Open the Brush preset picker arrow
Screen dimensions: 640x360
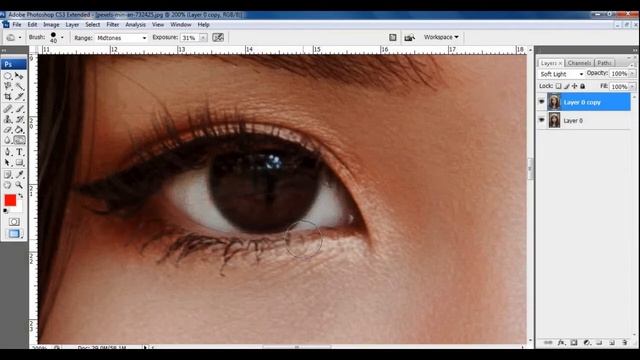point(62,38)
